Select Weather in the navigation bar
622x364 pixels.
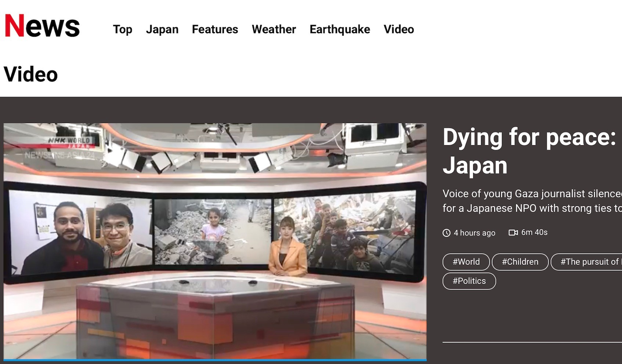[274, 29]
